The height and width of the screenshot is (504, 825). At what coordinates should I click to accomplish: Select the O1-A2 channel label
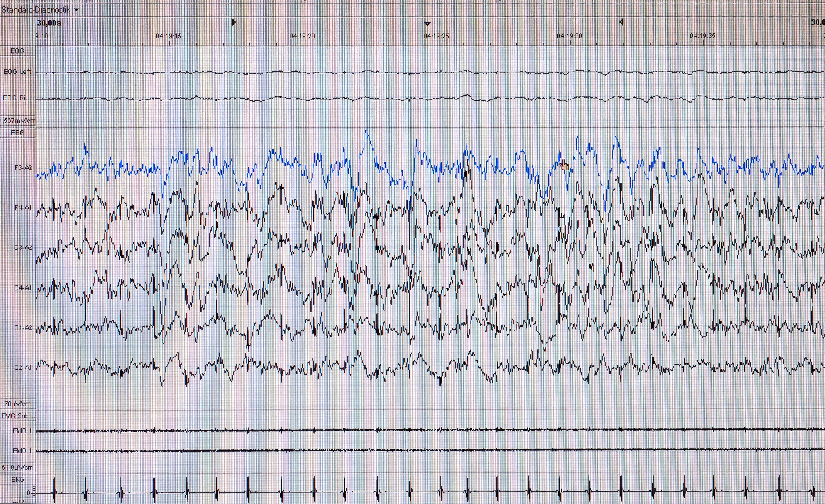[23, 327]
